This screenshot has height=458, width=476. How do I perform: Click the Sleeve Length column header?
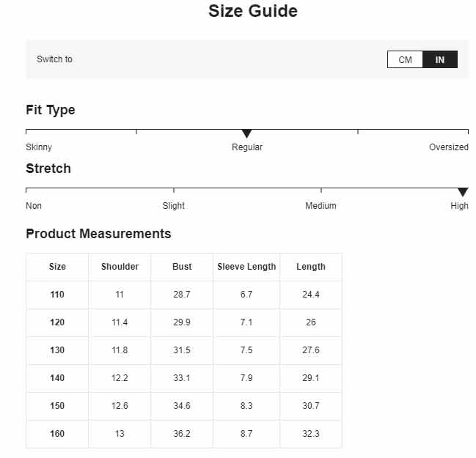point(246,267)
